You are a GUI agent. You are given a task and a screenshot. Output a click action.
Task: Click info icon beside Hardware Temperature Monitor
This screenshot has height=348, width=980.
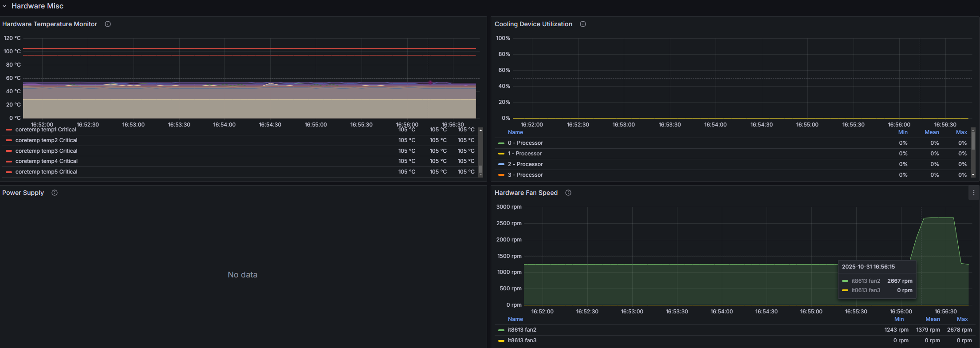[x=107, y=24]
